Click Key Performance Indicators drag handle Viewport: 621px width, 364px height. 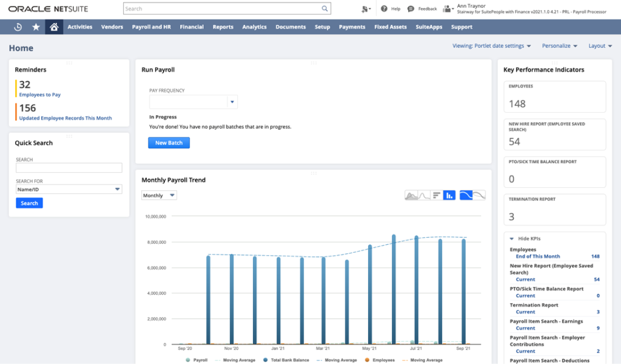[554, 63]
